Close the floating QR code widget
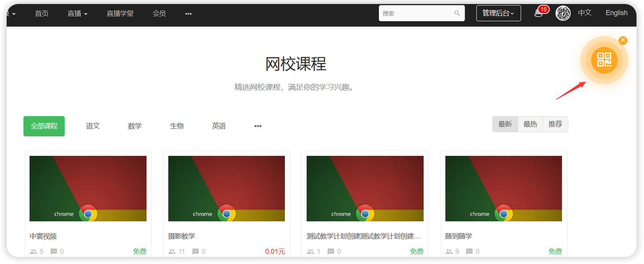 (x=622, y=40)
